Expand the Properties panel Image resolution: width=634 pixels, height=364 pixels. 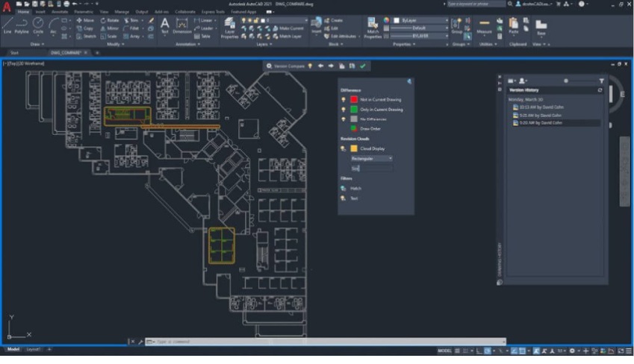pos(404,44)
